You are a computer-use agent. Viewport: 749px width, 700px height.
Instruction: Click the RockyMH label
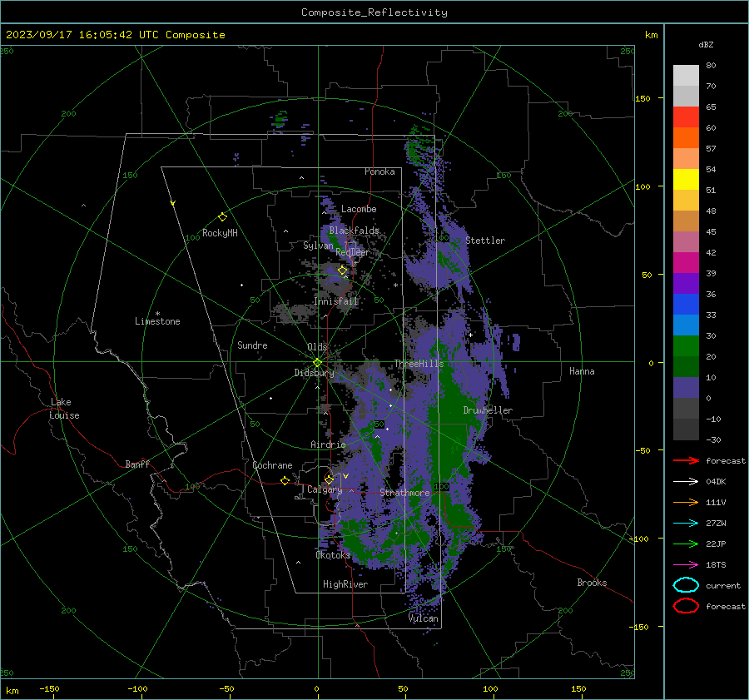click(220, 233)
